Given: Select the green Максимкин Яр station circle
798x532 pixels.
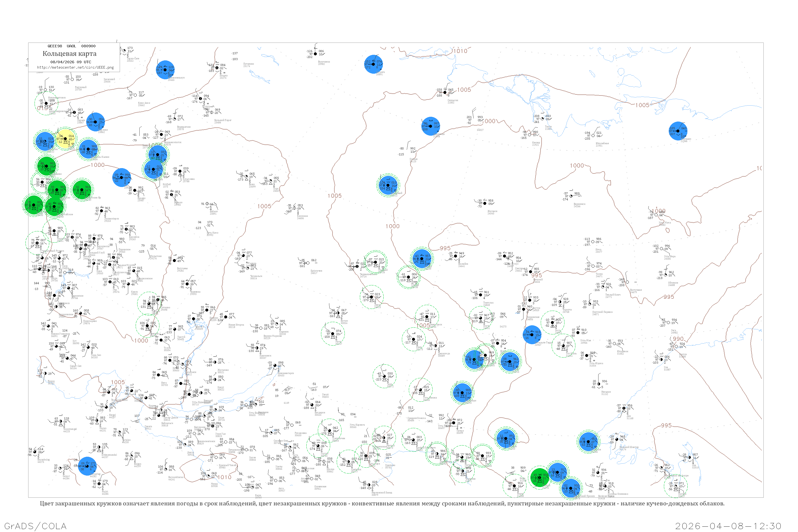Looking at the screenshot, I should pyautogui.click(x=82, y=190).
